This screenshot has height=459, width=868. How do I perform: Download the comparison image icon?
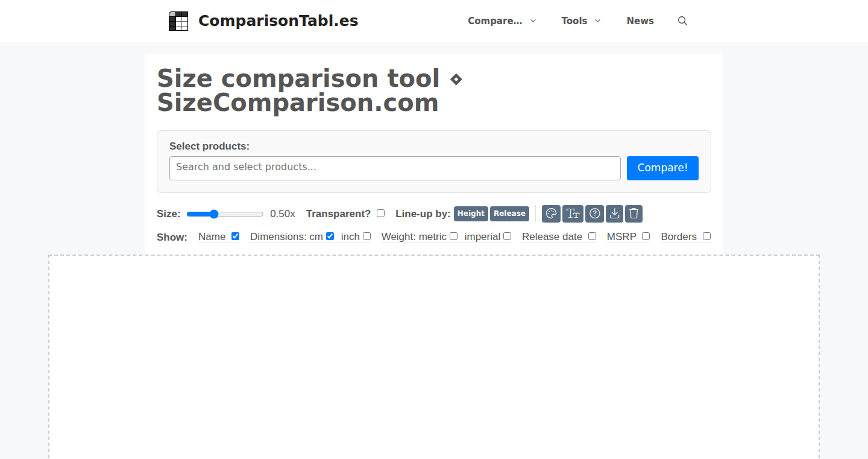coord(614,214)
